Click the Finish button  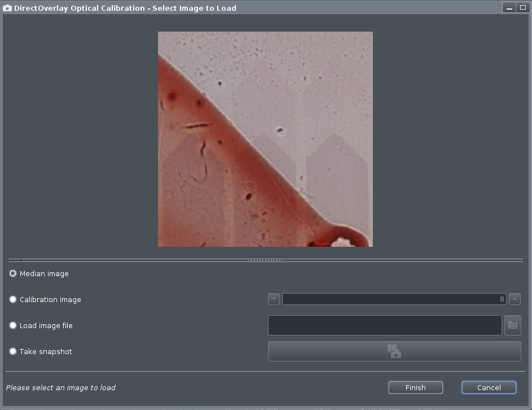pyautogui.click(x=416, y=387)
